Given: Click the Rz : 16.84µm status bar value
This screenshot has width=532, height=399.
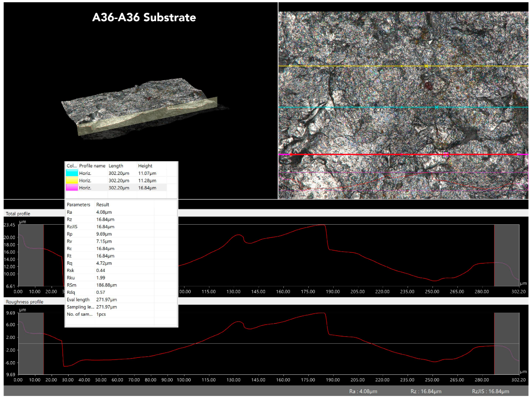Looking at the screenshot, I should point(426,391).
